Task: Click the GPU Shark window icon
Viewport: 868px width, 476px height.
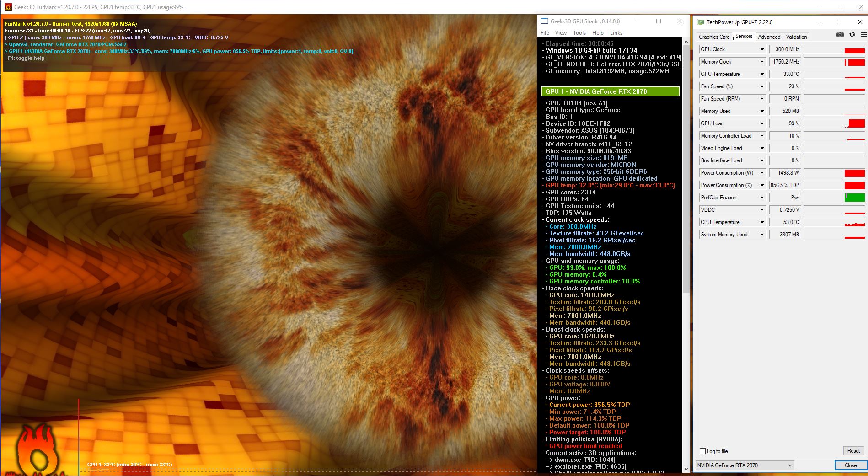Action: coord(545,21)
